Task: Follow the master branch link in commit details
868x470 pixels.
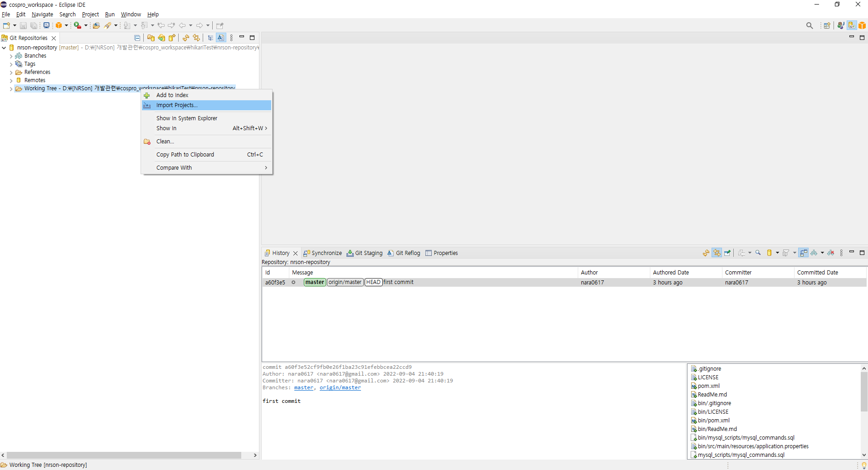Action: pos(304,388)
